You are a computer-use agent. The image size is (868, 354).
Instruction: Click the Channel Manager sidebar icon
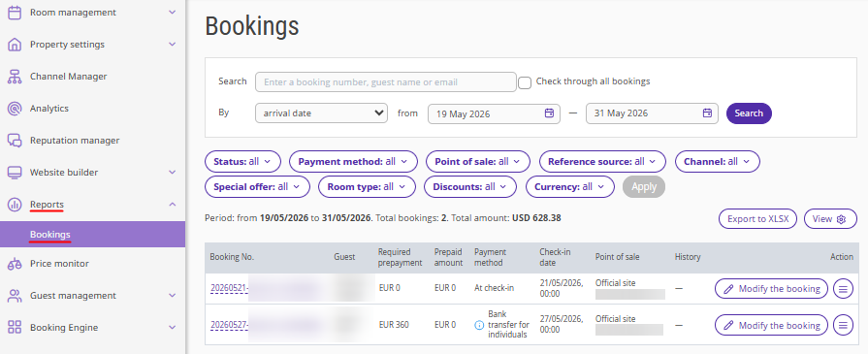point(15,77)
